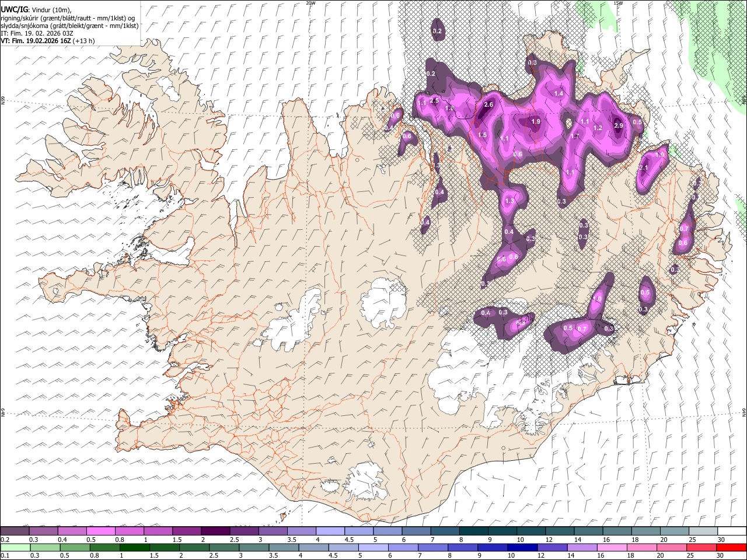Click top legend swatch between 2 and 2.5
Viewport: 747px width, 560px height.
(215, 531)
